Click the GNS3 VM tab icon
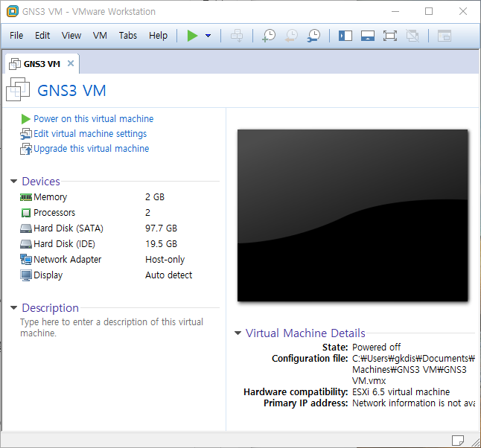481x448 pixels. (x=15, y=64)
